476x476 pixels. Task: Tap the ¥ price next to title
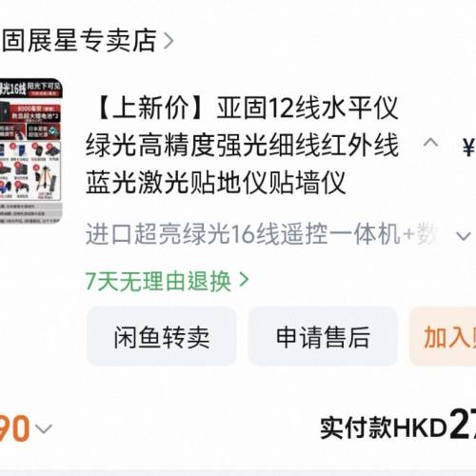(469, 149)
